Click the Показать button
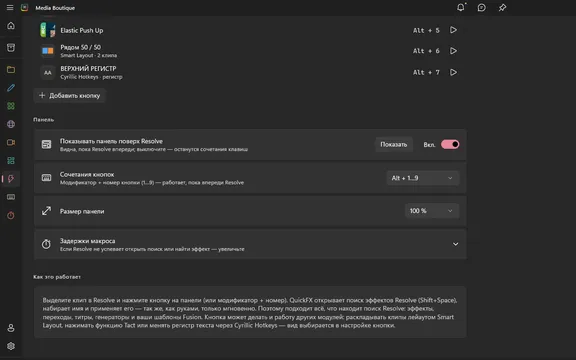Viewport: 576px width, 360px height. [393, 144]
